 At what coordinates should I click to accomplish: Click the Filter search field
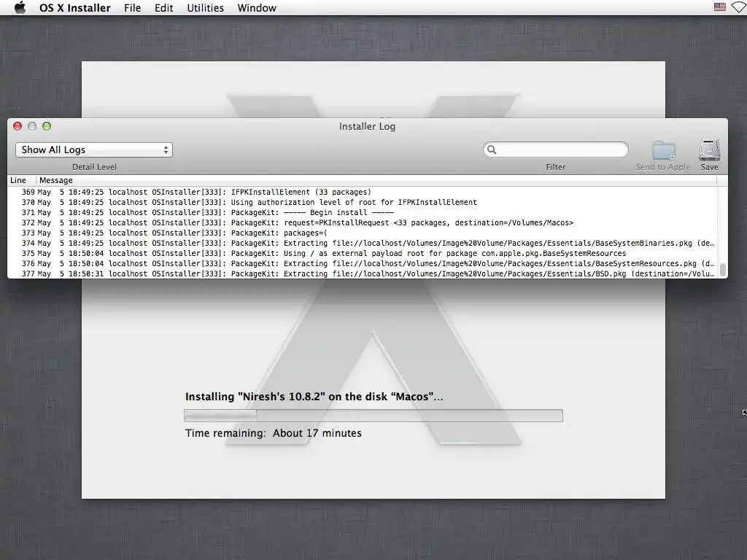[555, 149]
